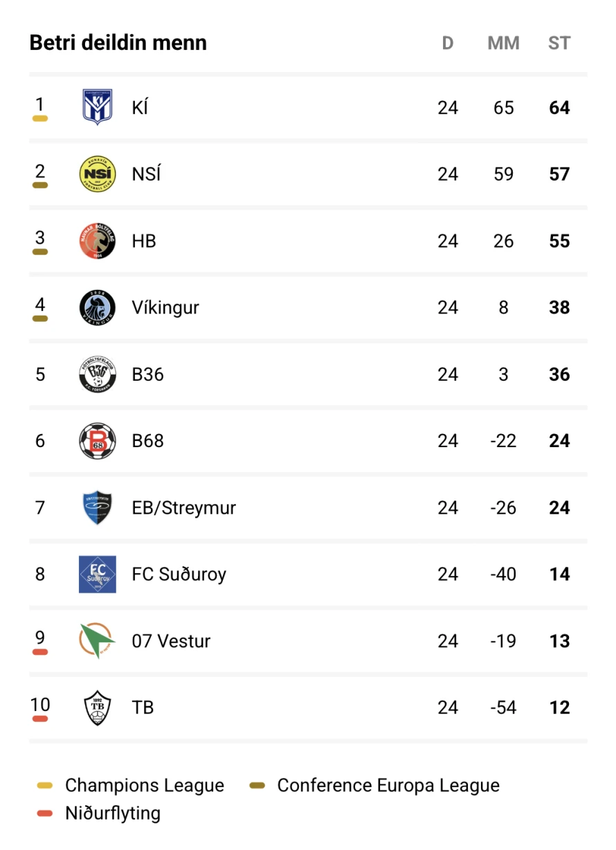Open the EB/Streymur blue shield crest

click(x=98, y=507)
